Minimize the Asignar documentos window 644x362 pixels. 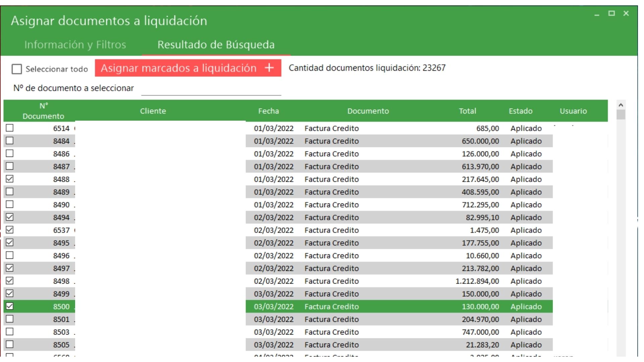[597, 14]
